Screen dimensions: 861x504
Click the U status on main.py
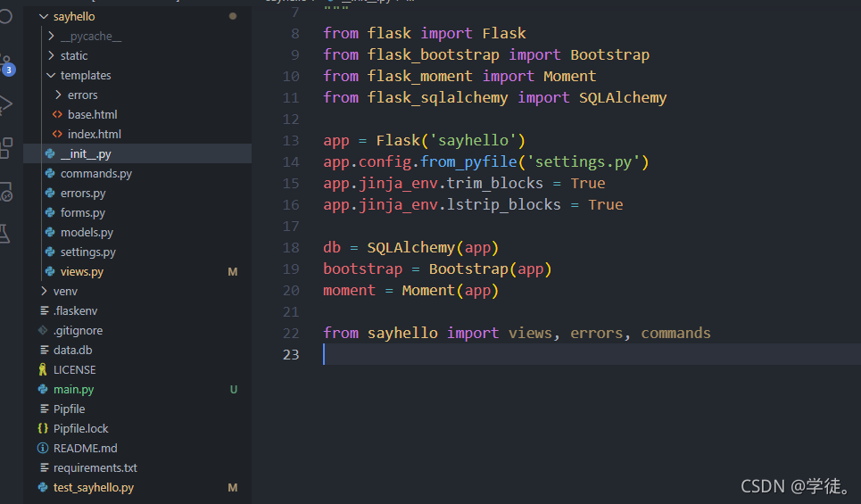234,389
